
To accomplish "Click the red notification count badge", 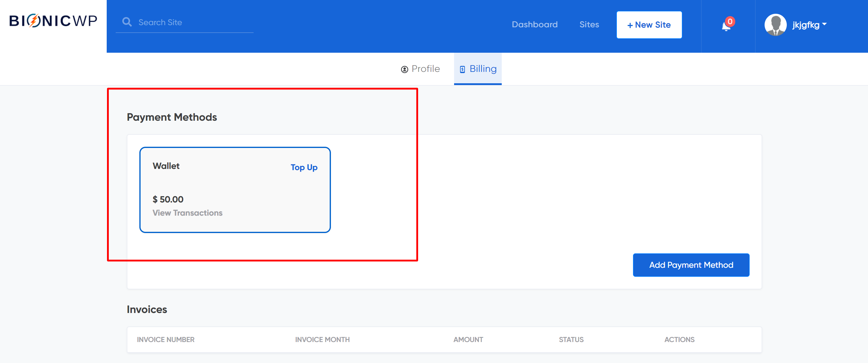I will (730, 22).
